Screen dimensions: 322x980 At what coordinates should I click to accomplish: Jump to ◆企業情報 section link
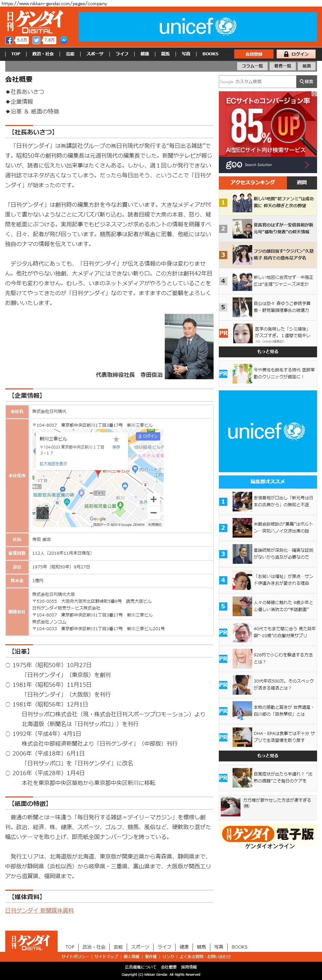point(19,101)
